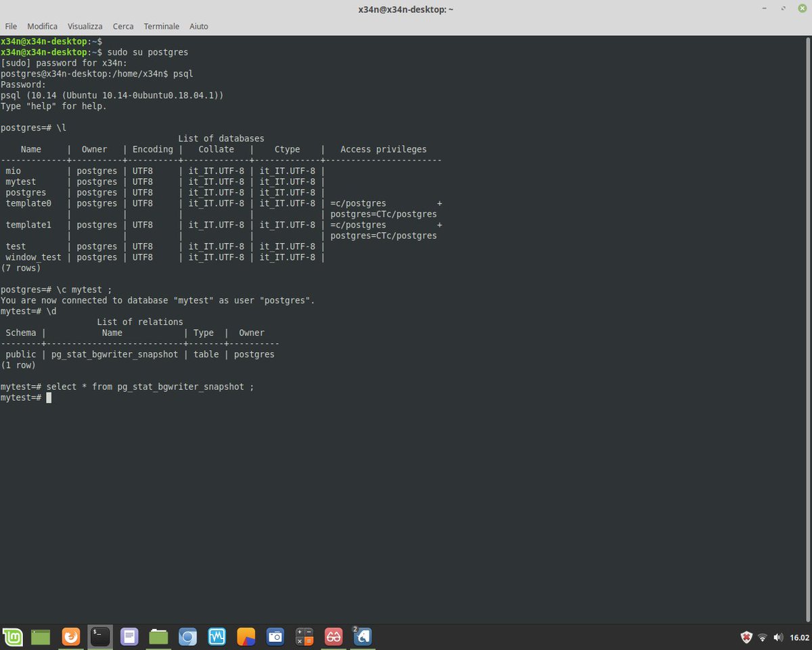Click the Wi-Fi network tray icon

763,637
